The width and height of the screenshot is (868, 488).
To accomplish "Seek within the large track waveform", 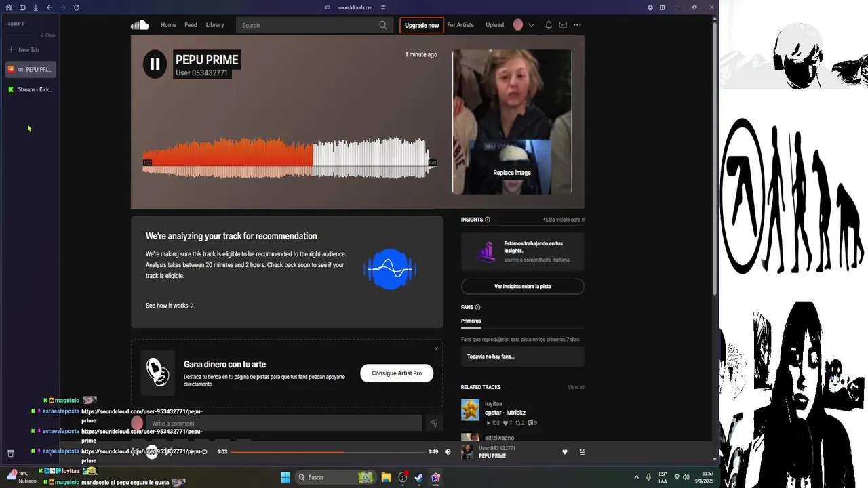I will pyautogui.click(x=290, y=158).
